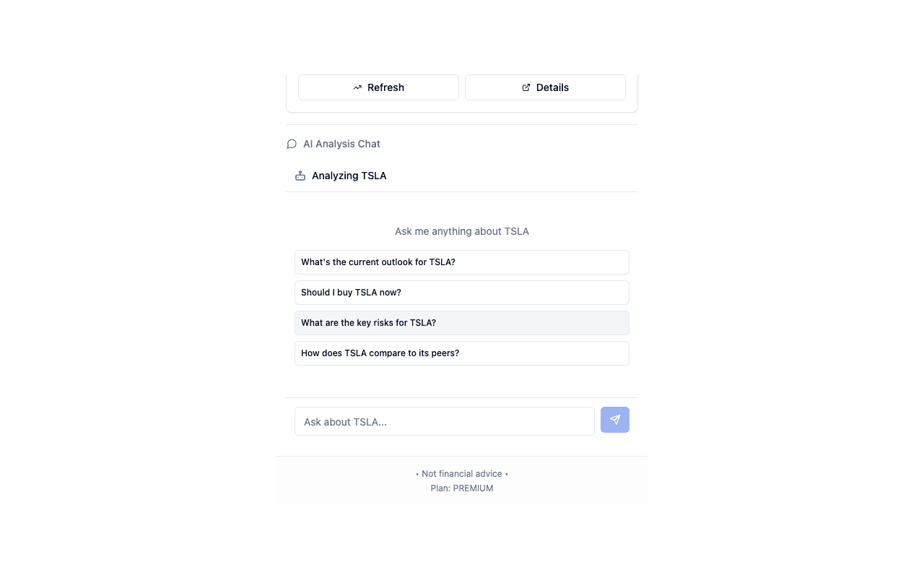Ask "What's the current outlook for TSLA?"
924x578 pixels.
click(462, 262)
